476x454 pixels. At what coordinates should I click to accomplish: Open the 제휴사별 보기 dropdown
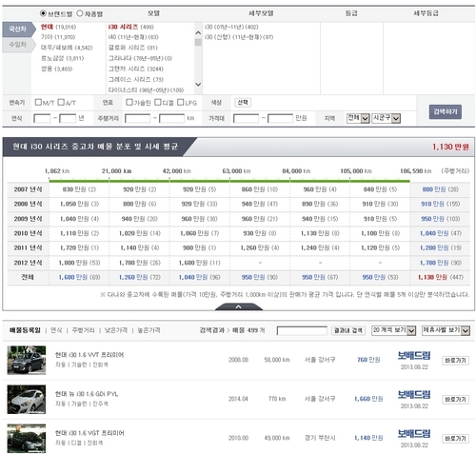[446, 330]
